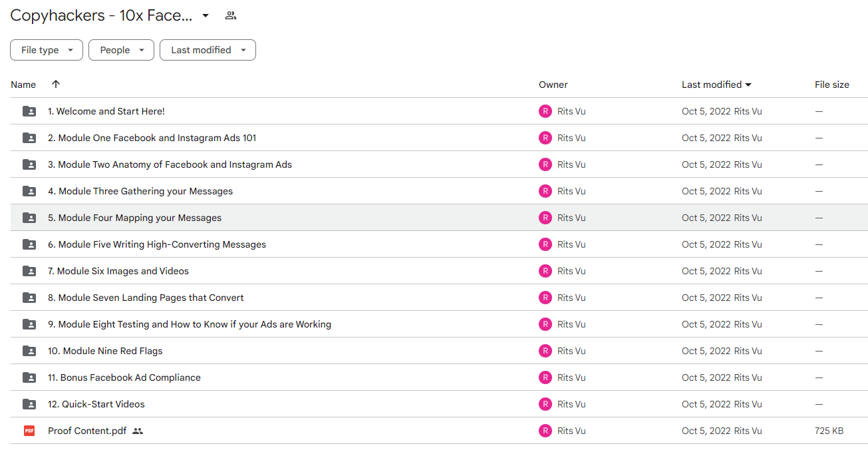Open Module Four Mapping your Messages folder

click(134, 218)
